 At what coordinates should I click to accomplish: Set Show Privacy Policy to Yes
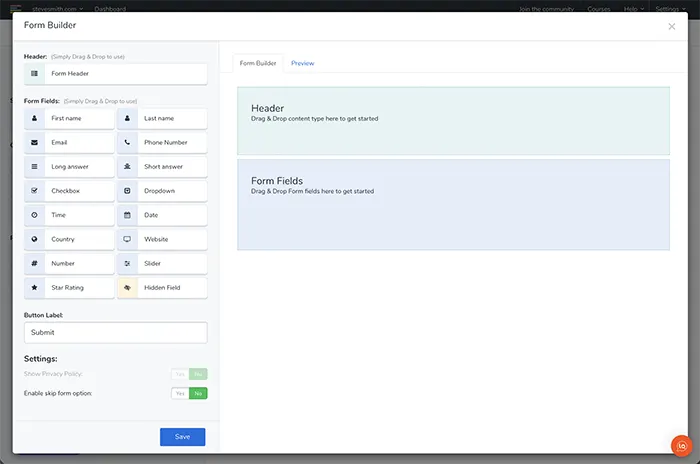click(180, 374)
